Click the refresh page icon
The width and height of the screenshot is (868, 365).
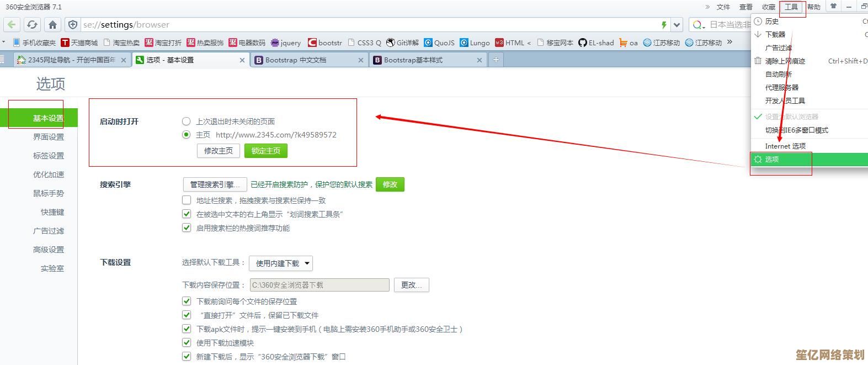[32, 25]
